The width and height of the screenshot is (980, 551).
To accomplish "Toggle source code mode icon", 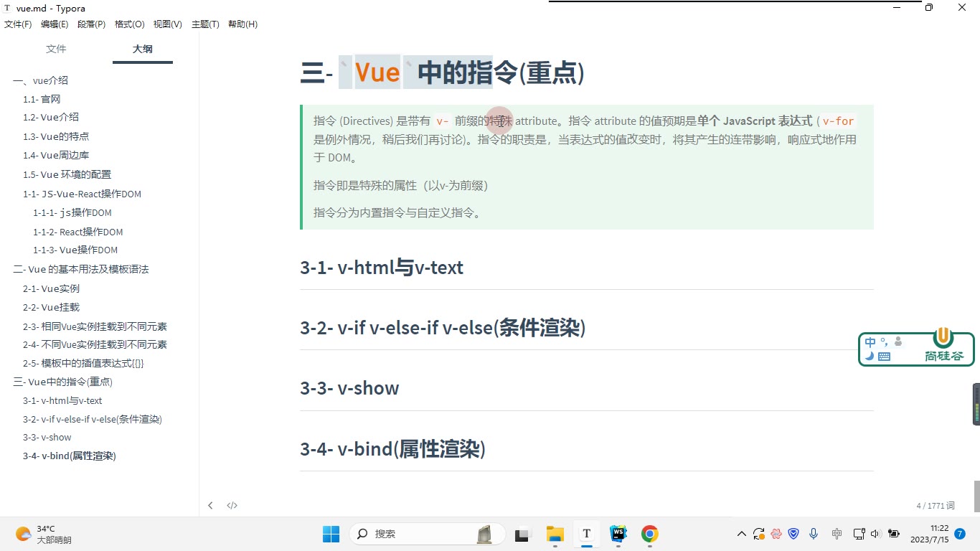I will 232,505.
